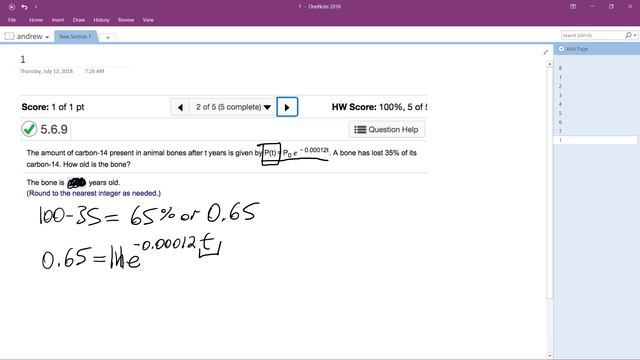Viewport: 640px width, 360px height.
Task: Open the Draw ribbon tab
Action: click(79, 20)
